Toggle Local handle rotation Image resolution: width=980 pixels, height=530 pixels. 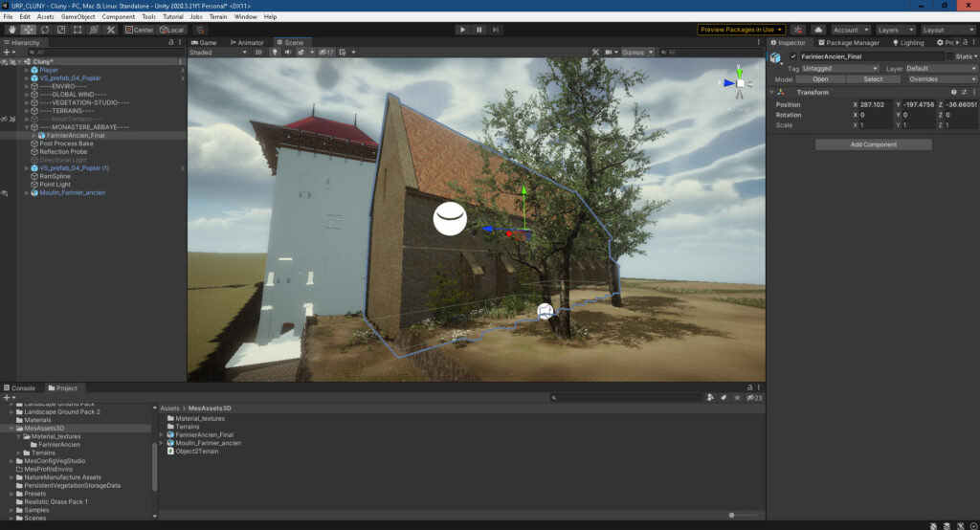coord(172,30)
